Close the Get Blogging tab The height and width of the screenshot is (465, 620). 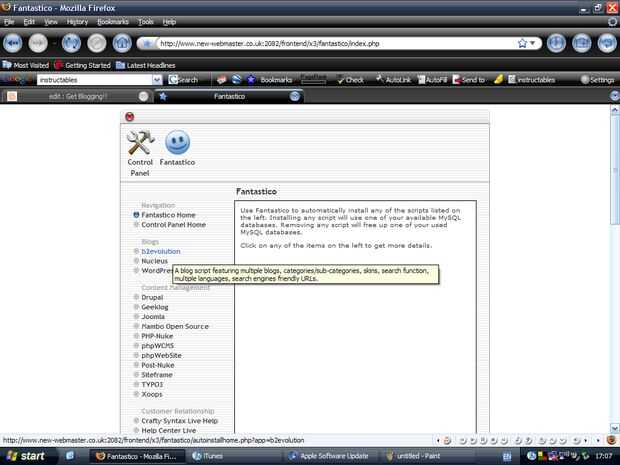pyautogui.click(x=144, y=96)
